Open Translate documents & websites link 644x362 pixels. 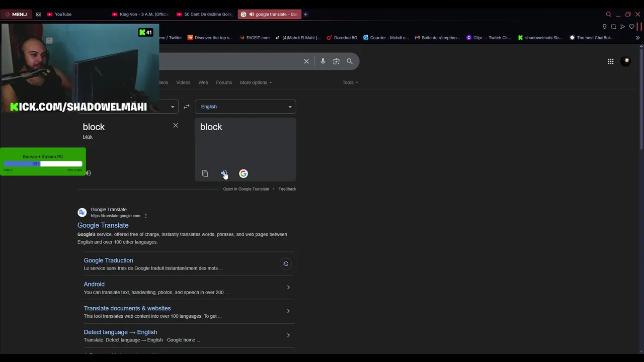[127, 308]
